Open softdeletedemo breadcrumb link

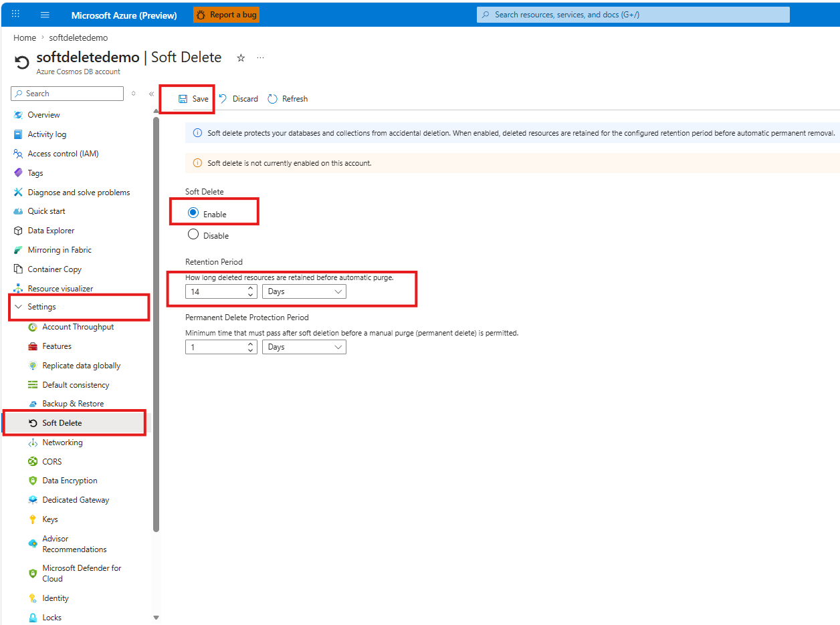[x=78, y=38]
